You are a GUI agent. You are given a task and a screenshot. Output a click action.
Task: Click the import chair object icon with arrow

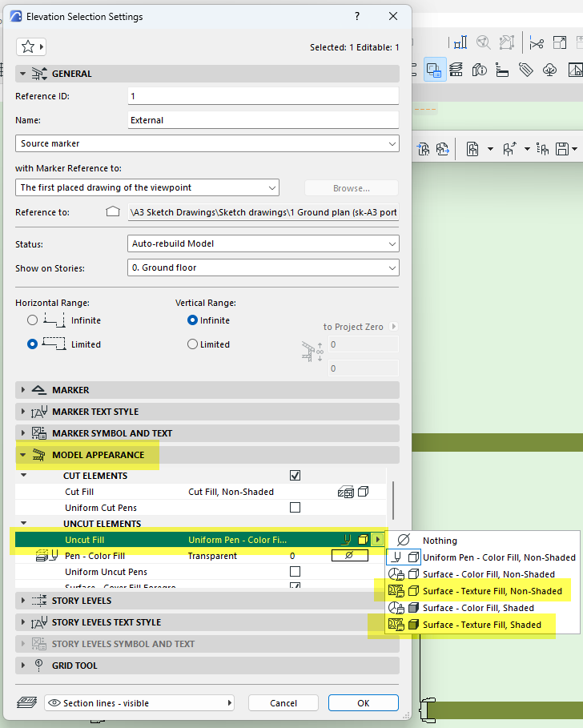click(424, 149)
